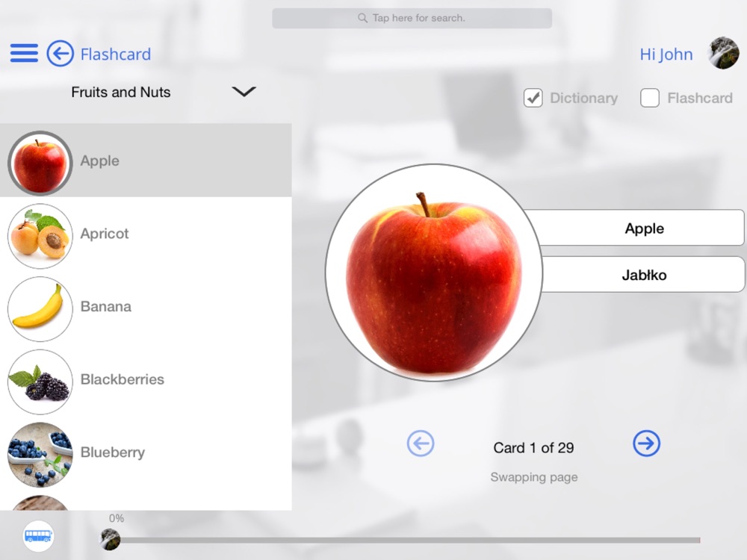
Task: Tap the blue bus icon
Action: tap(38, 536)
